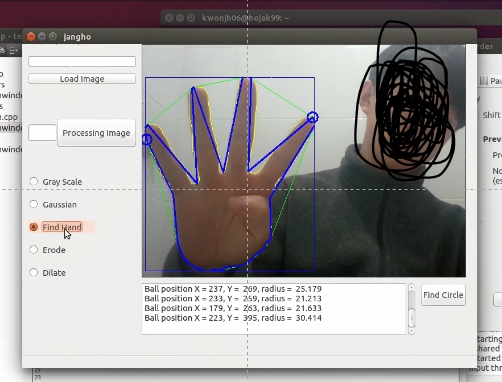502x382 pixels.
Task: Click the log line with radius 21.213
Action: [233, 298]
